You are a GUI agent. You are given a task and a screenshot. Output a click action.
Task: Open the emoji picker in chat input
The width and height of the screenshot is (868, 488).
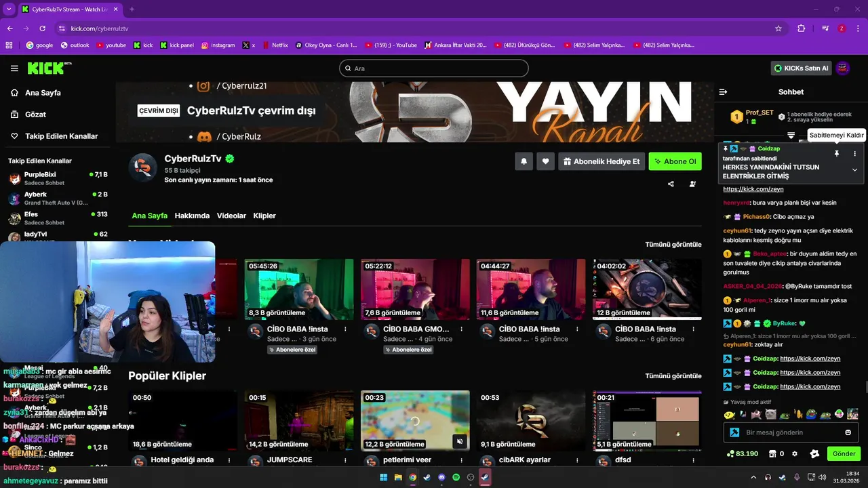point(848,432)
